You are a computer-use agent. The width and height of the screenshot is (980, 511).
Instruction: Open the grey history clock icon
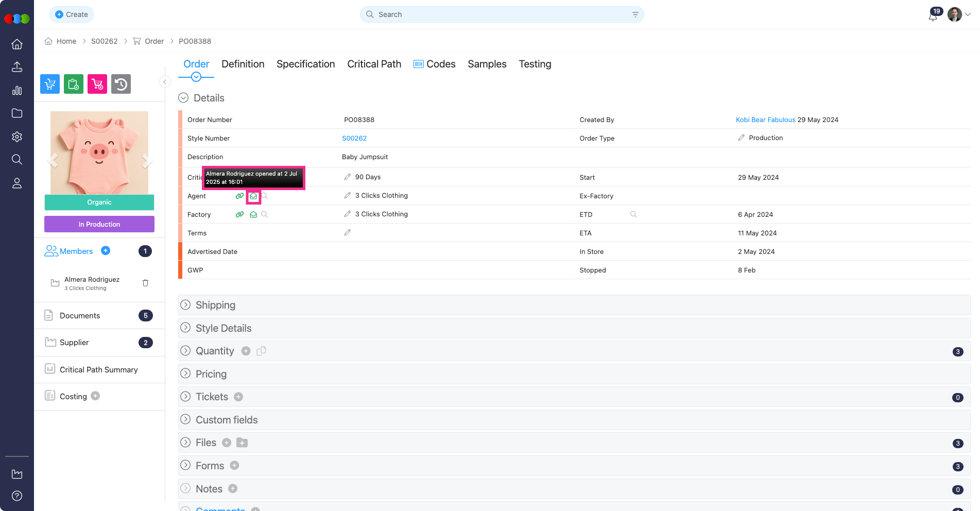(121, 84)
